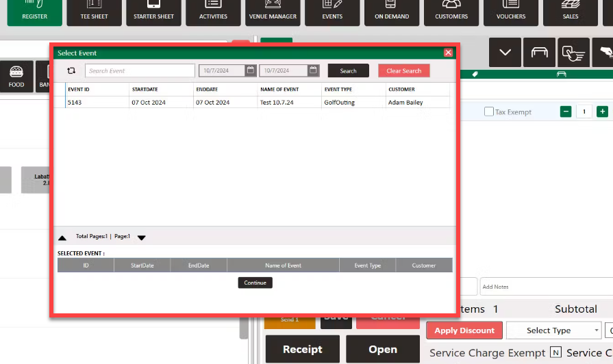Toggle the Tax Exempt checkbox

488,112
